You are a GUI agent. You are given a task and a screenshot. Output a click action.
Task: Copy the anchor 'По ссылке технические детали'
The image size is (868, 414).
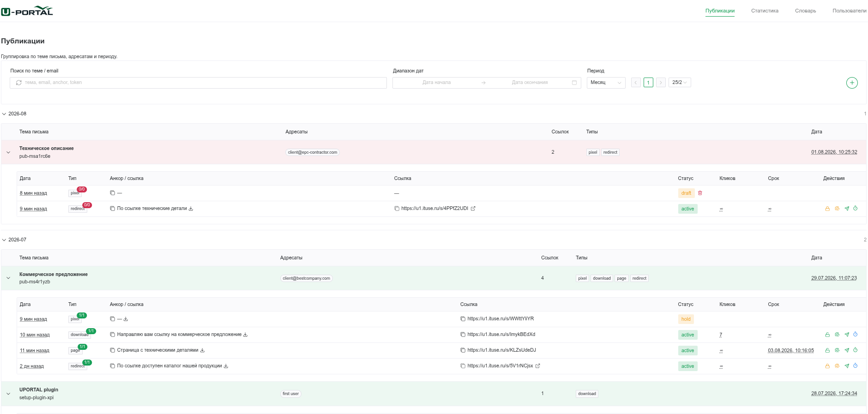[x=112, y=209]
